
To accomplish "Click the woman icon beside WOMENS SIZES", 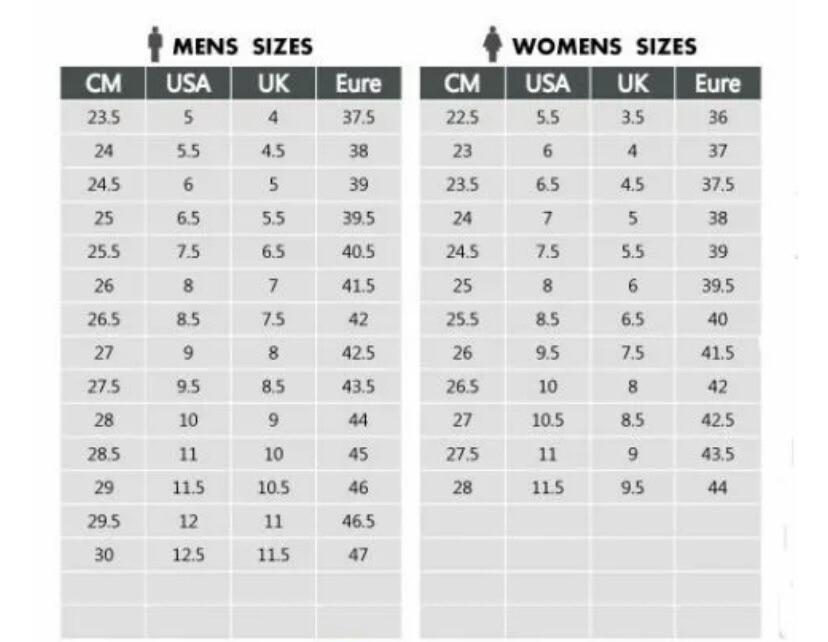I will coord(492,44).
